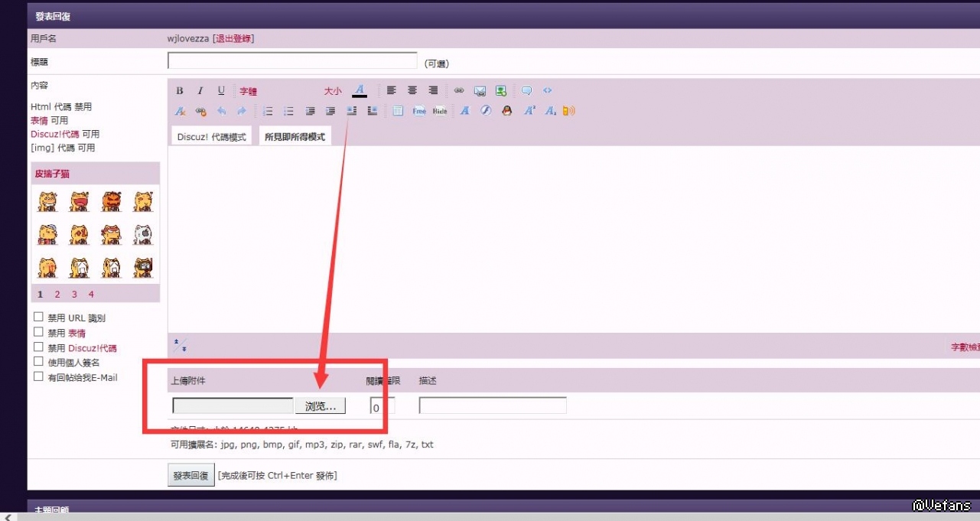The height and width of the screenshot is (521, 980).
Task: Expand the editor area using resize arrows
Action: [x=180, y=345]
